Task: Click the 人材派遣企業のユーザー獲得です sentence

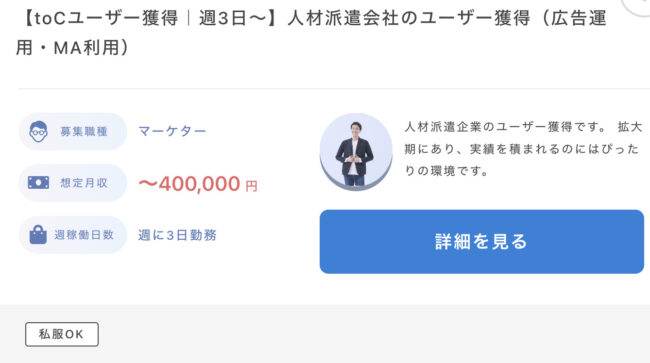Action: (x=506, y=127)
